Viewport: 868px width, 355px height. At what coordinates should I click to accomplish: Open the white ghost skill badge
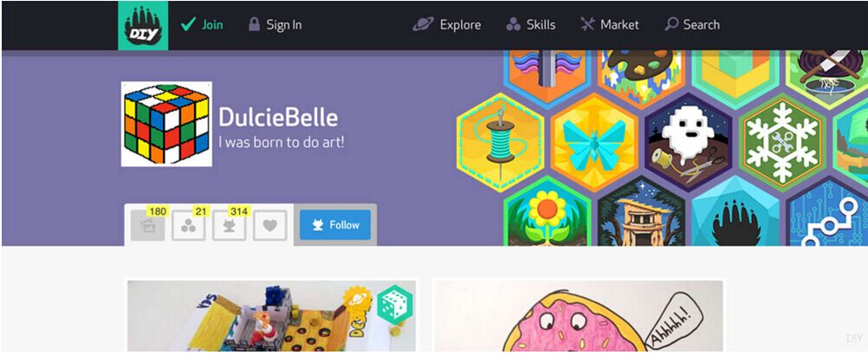[688, 143]
